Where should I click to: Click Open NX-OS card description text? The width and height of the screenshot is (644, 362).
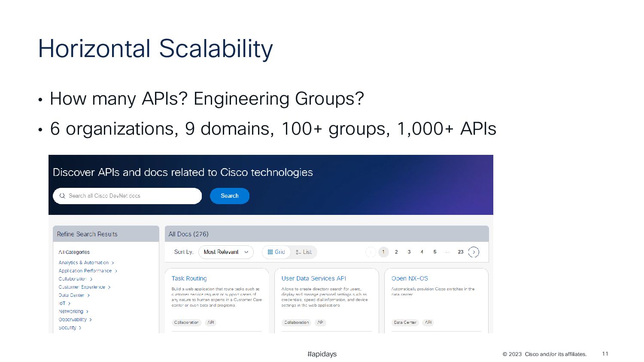tap(433, 292)
